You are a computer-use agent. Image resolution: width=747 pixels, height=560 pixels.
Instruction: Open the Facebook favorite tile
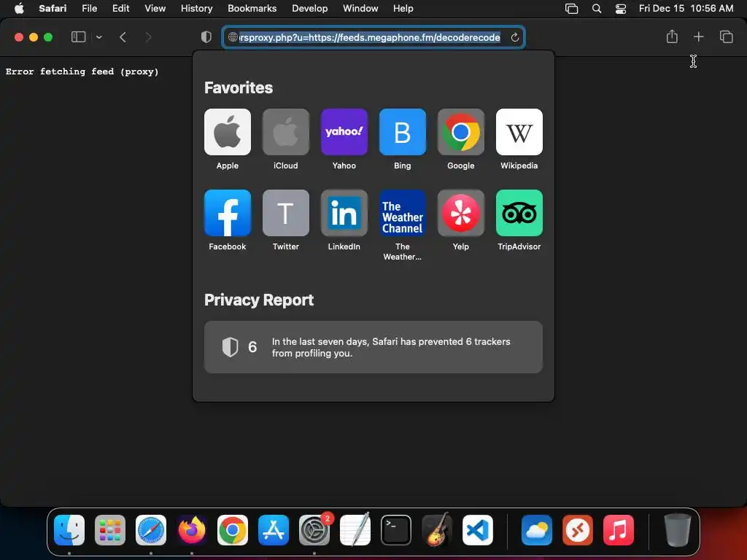[228, 213]
